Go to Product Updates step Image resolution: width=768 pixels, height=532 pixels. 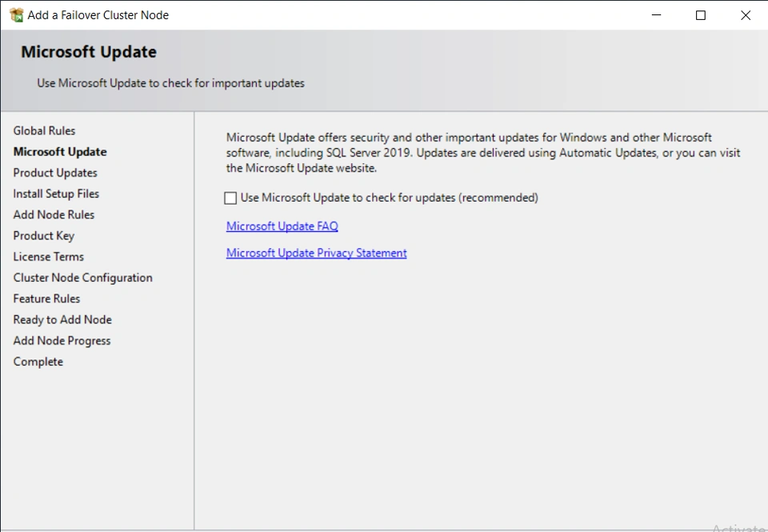[55, 173]
